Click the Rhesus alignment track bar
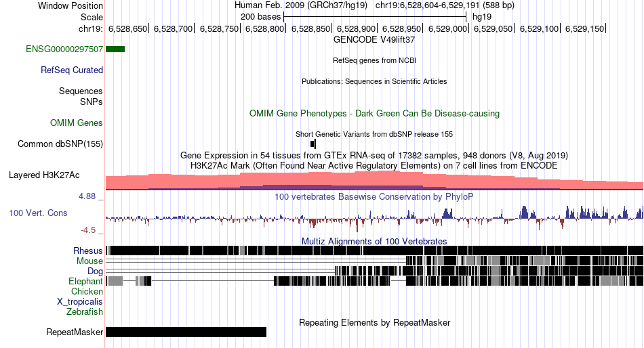Image resolution: width=644 pixels, height=348 pixels. 375,251
